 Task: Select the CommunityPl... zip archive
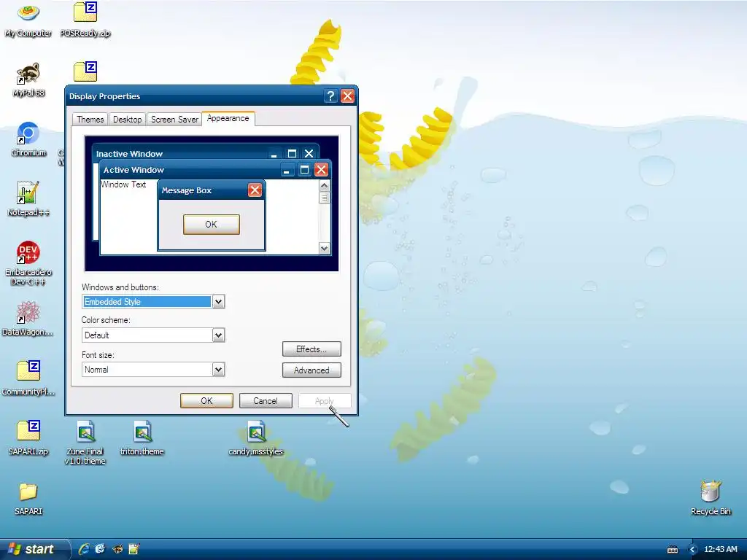[28, 378]
